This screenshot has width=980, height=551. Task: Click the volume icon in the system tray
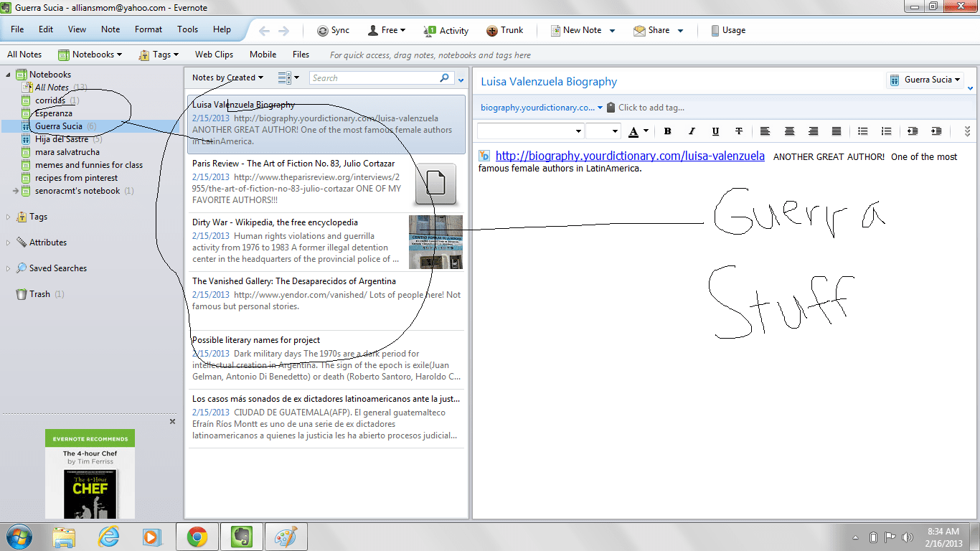(x=908, y=537)
